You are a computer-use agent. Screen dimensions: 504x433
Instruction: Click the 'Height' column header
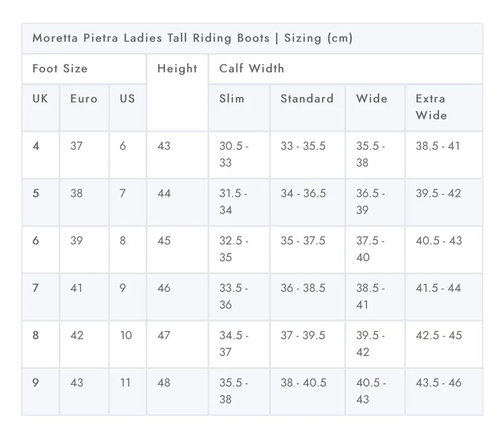click(x=177, y=69)
